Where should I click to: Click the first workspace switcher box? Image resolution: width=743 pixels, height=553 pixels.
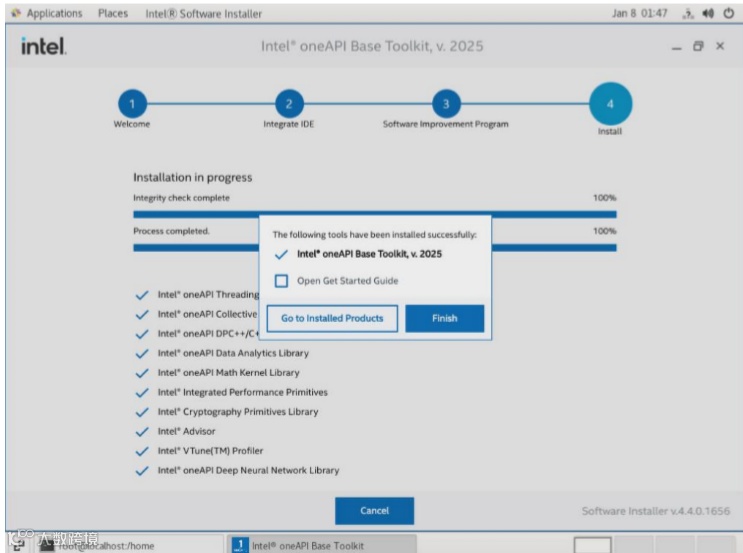[x=592, y=545]
